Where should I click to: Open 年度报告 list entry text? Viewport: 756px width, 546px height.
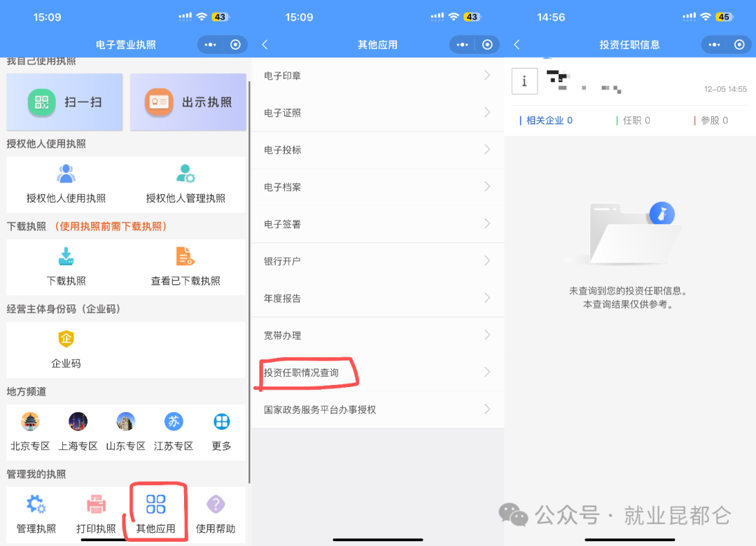point(283,299)
